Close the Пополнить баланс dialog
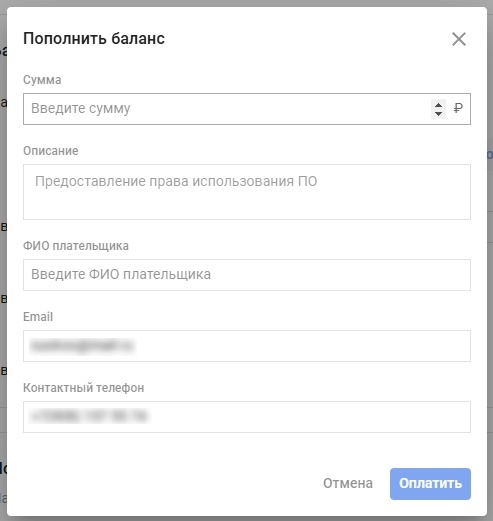 [459, 39]
